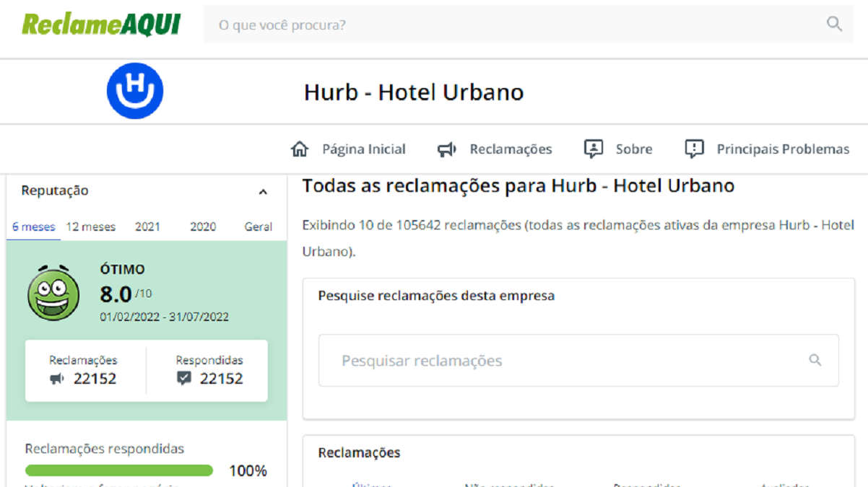Open the Principais Problemas page link
This screenshot has height=487, width=868.
click(783, 149)
